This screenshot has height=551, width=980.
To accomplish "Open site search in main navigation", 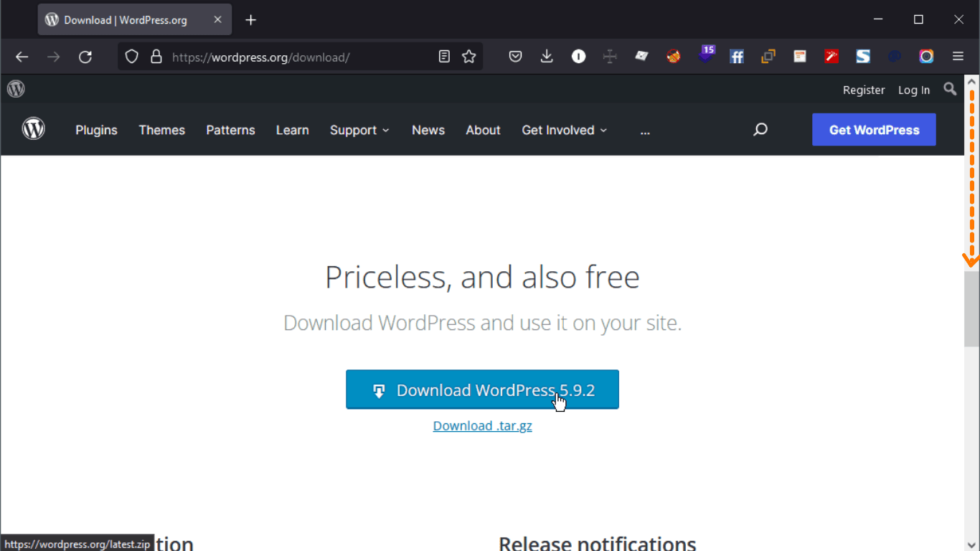I will click(760, 130).
